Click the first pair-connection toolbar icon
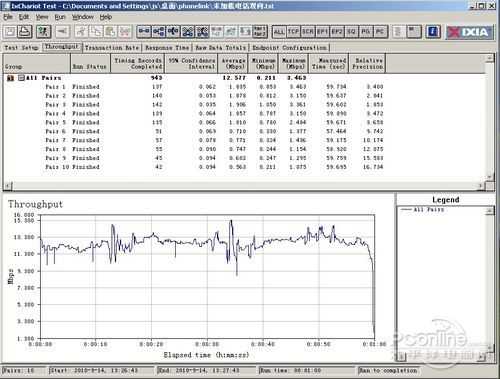The width and height of the screenshot is (500, 379). (x=144, y=32)
